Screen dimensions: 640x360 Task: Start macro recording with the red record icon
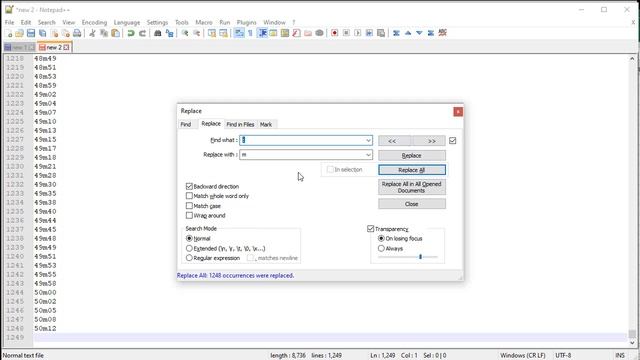click(x=334, y=33)
